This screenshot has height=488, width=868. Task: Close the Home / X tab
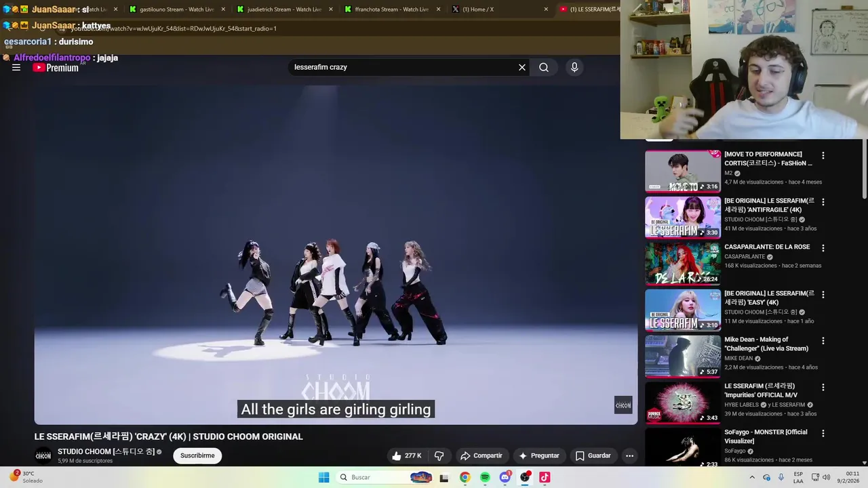546,9
